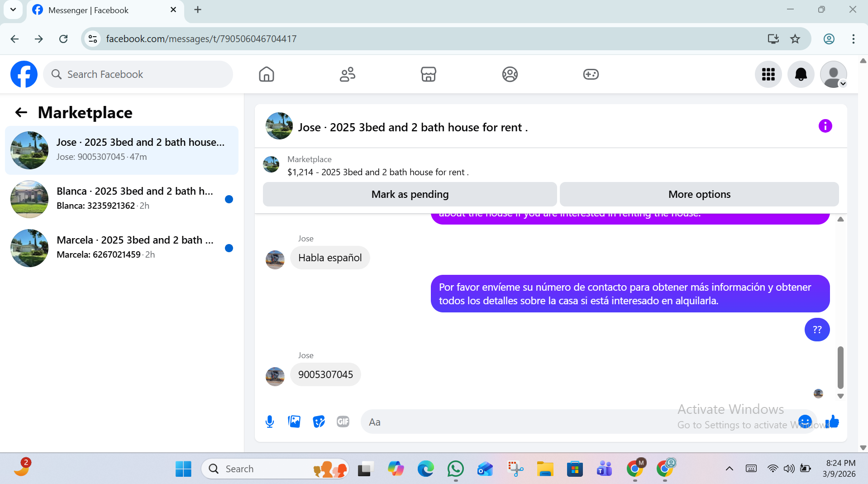This screenshot has width=868, height=484.
Task: Click the Facebook logo
Action: (24, 74)
